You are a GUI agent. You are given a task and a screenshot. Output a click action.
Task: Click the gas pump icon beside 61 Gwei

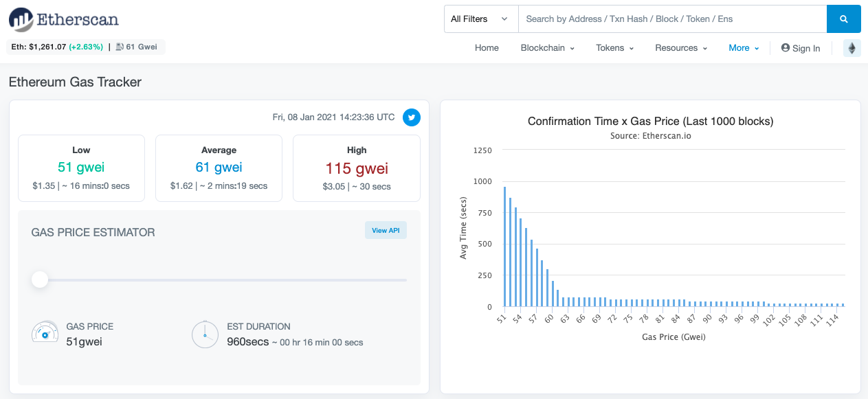(120, 47)
